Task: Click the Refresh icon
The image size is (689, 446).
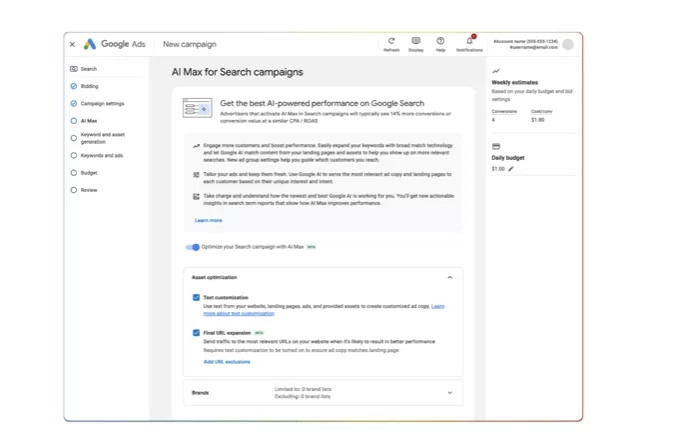Action: [x=391, y=41]
